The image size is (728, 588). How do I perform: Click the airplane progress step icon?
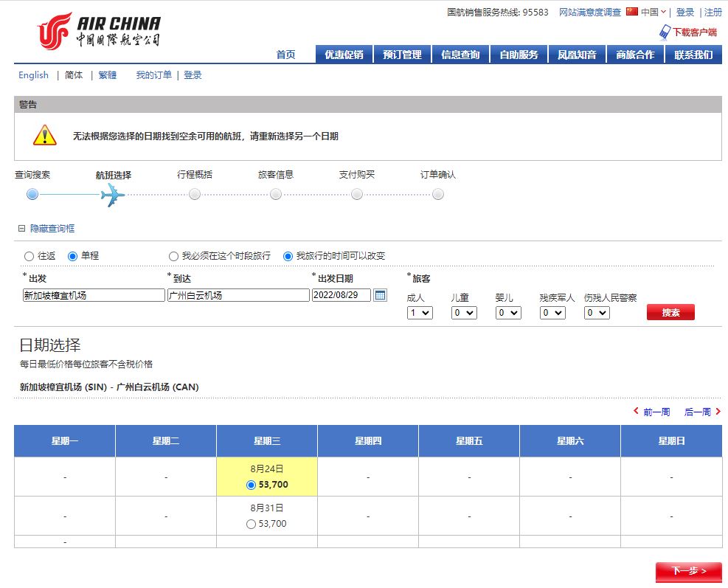tap(113, 195)
